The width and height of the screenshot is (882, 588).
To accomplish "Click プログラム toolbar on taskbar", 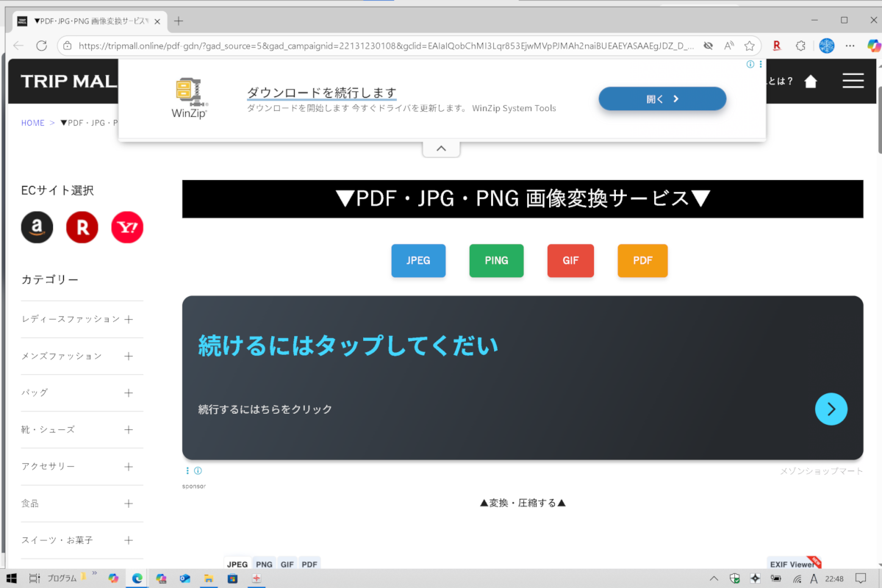I will pyautogui.click(x=62, y=578).
